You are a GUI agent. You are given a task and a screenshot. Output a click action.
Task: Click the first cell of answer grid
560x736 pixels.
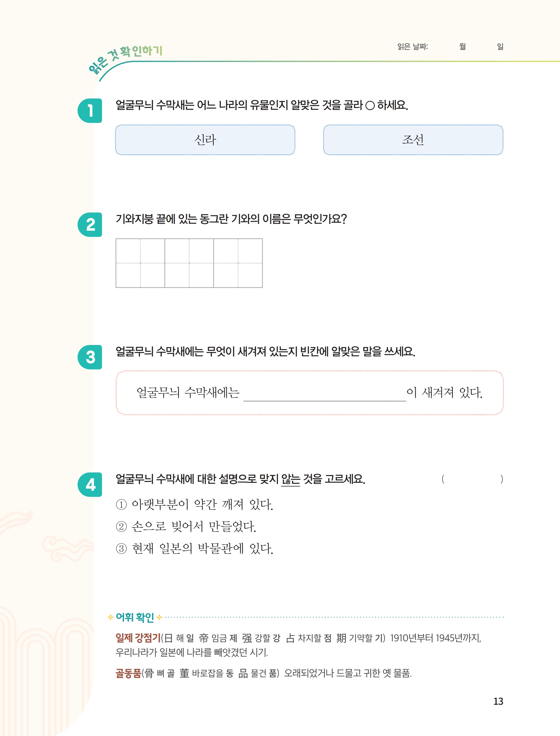pyautogui.click(x=140, y=263)
